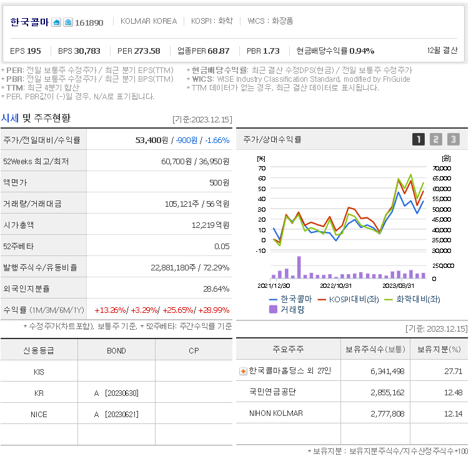Click the blue 한국콜마 legend marker

click(x=273, y=300)
